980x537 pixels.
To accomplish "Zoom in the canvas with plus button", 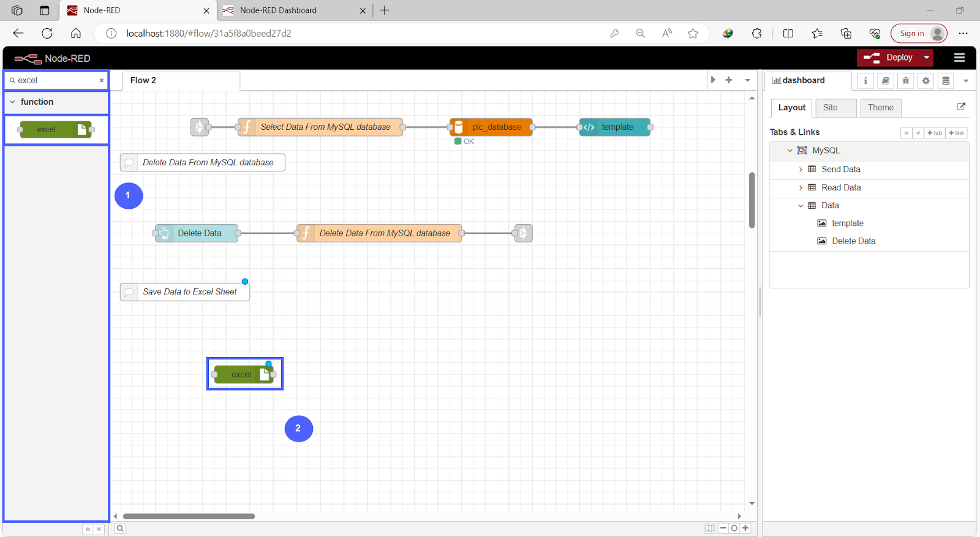I will (745, 528).
